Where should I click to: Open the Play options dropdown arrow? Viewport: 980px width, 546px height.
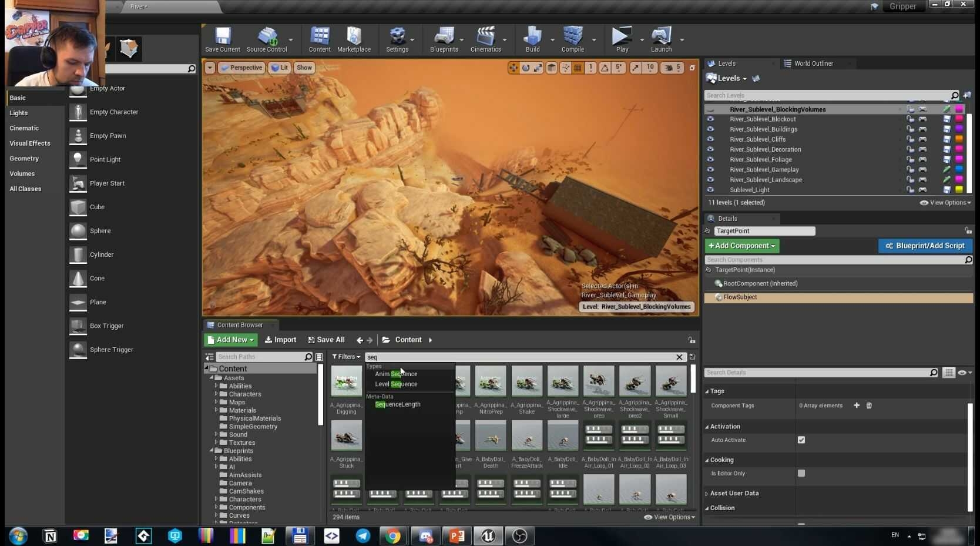642,40
